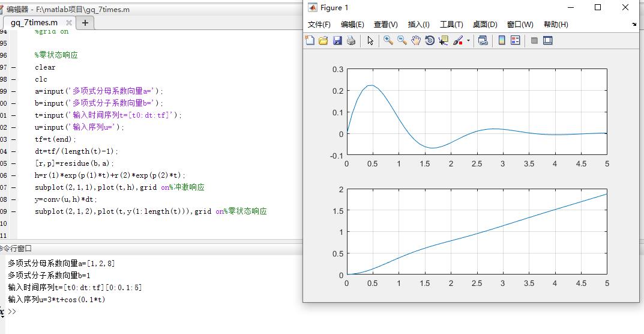Click the 命令行窗口 panel title
The image size is (644, 334).
click(16, 249)
